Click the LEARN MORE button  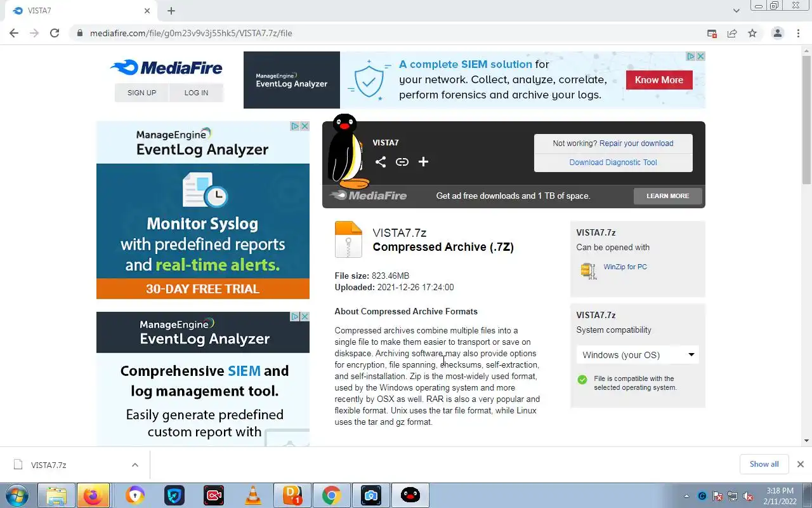tap(667, 196)
